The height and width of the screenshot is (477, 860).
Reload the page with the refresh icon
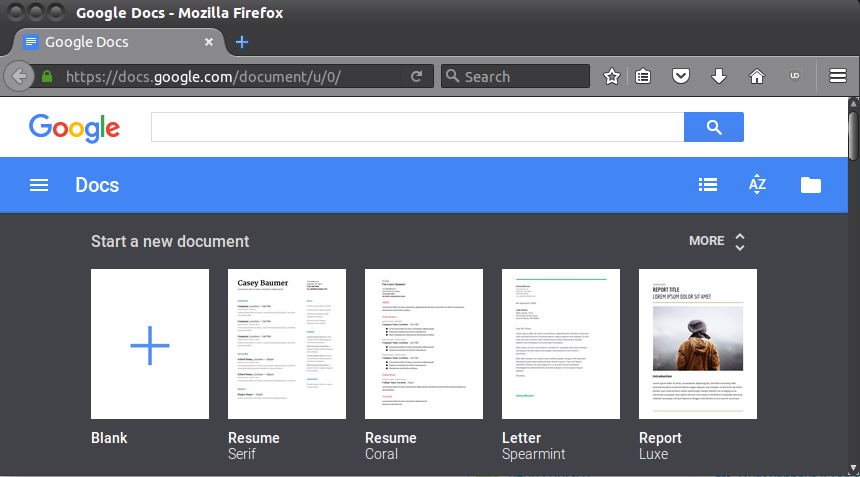pyautogui.click(x=416, y=76)
